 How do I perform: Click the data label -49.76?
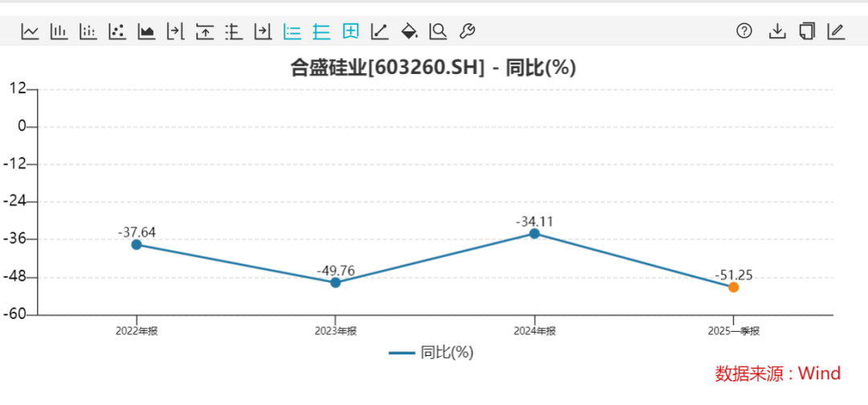click(335, 271)
